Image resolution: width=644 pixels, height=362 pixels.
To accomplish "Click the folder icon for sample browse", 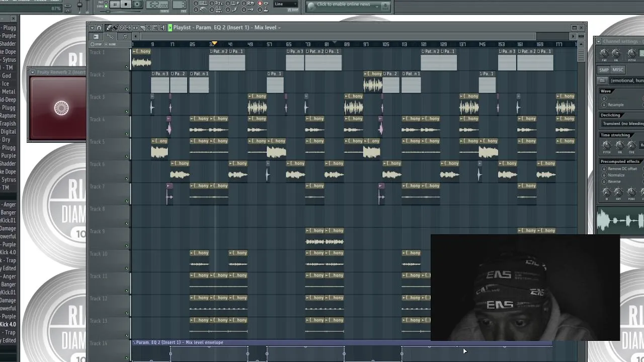I will tap(602, 80).
